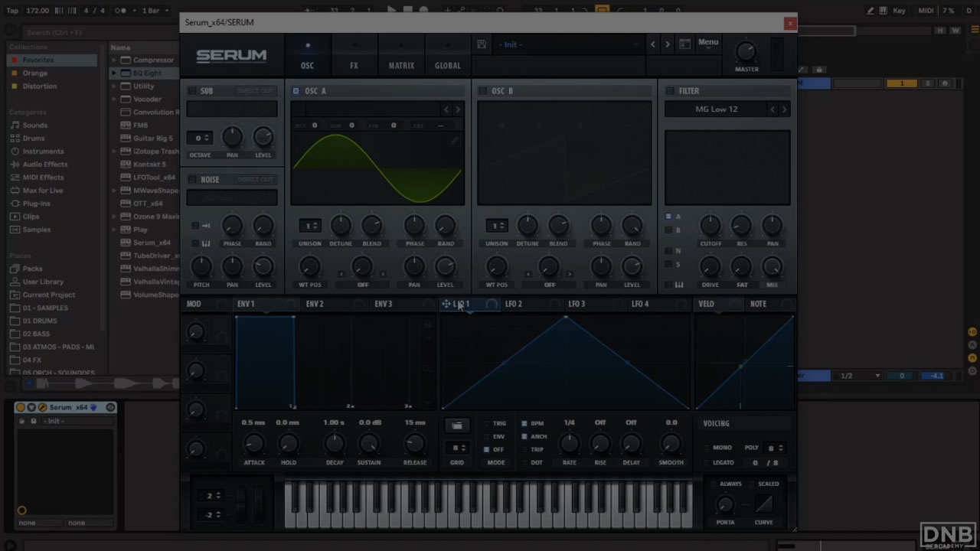Select next wavetable for OSC A
The image size is (980, 551).
click(458, 109)
